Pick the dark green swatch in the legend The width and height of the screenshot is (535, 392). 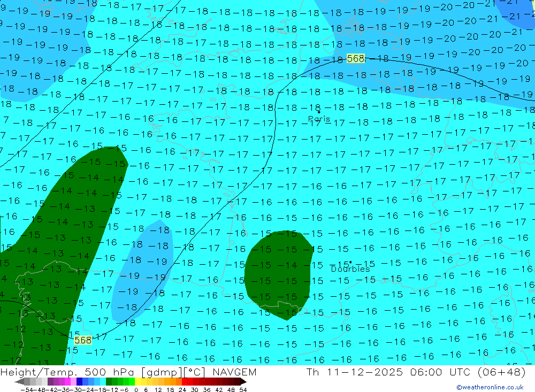click(x=109, y=382)
